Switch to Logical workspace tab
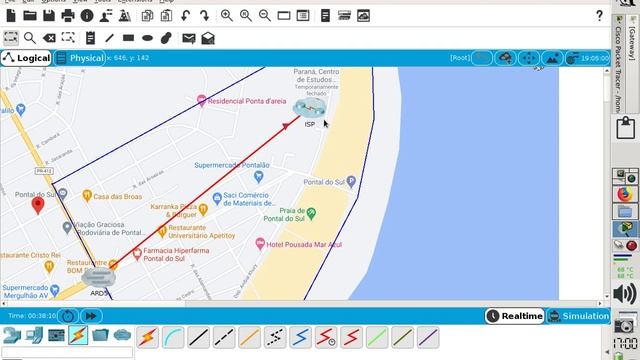640x360 pixels. tap(26, 58)
